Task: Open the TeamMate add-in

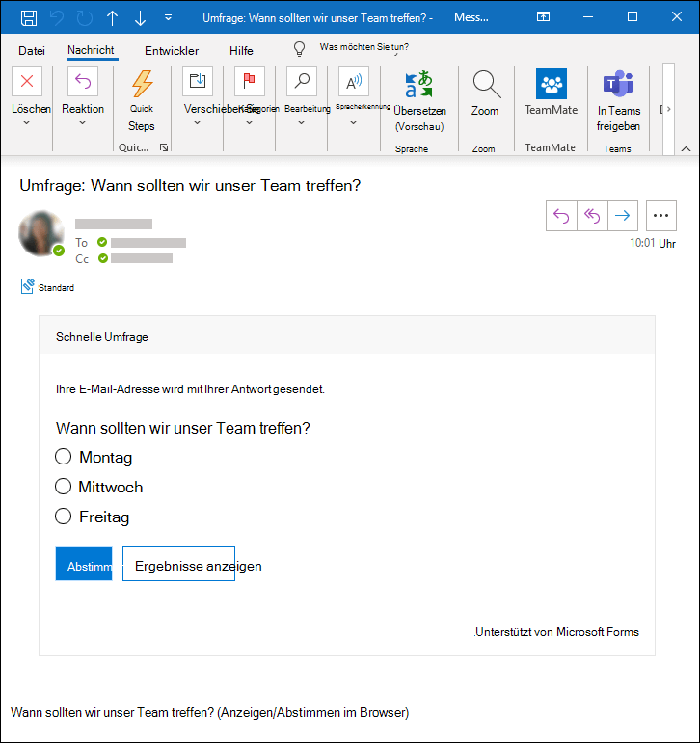Action: coord(552,84)
